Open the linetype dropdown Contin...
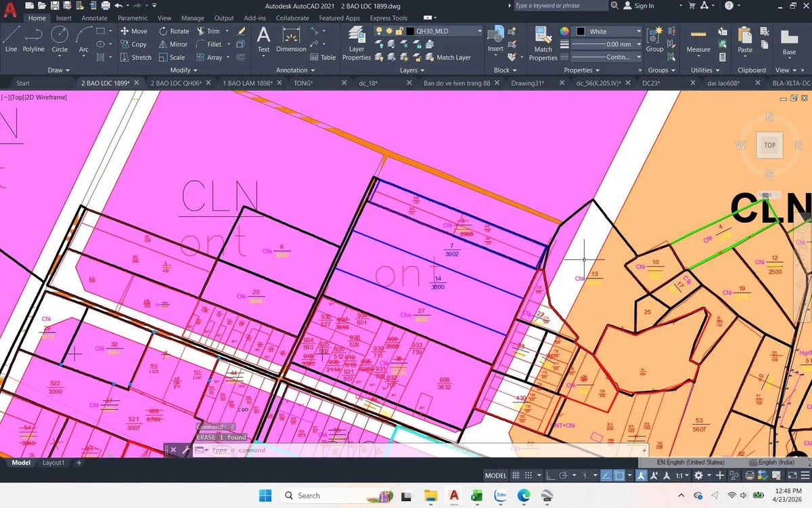 point(606,58)
